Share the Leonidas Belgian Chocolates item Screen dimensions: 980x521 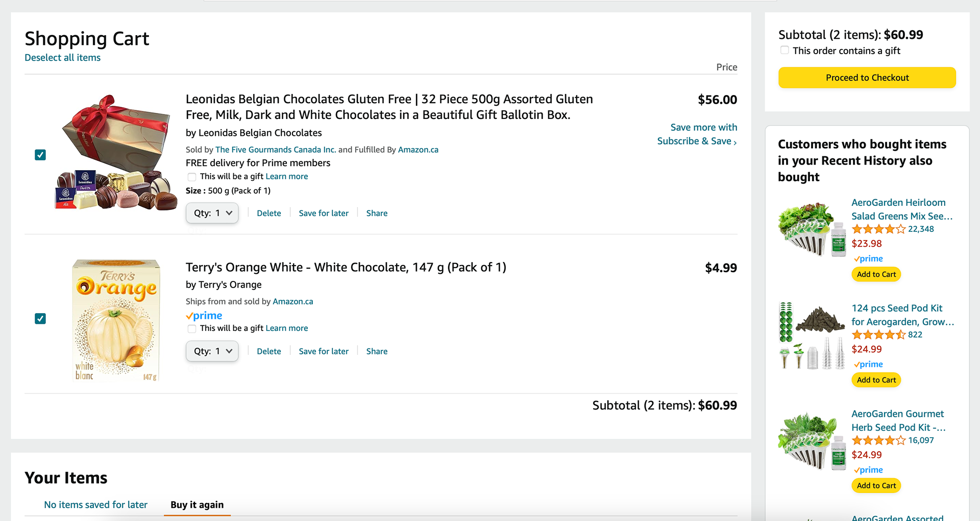(377, 213)
